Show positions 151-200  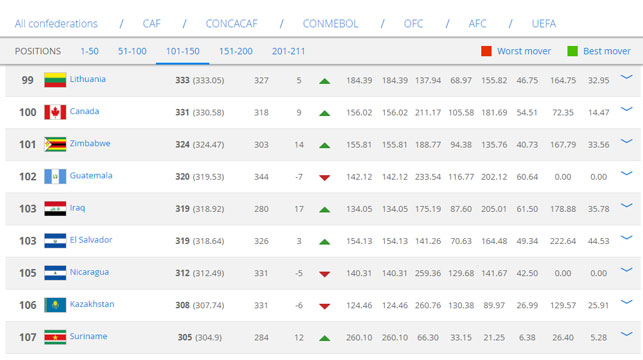point(236,51)
